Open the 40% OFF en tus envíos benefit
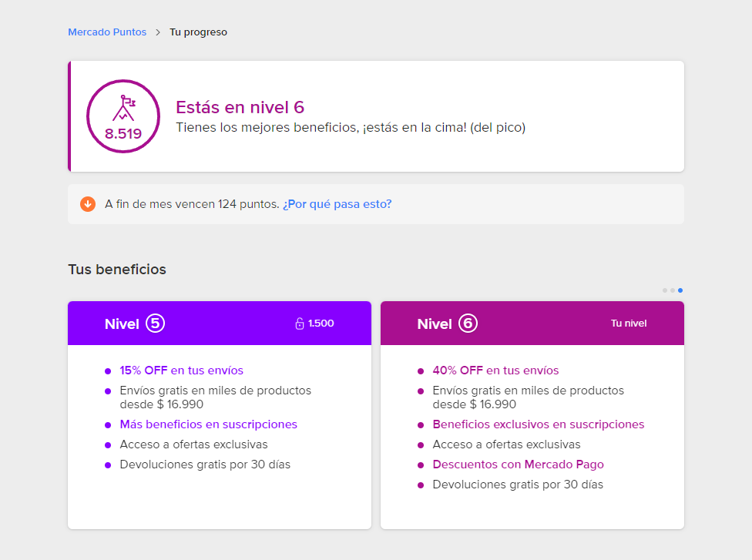Image resolution: width=752 pixels, height=560 pixels. pyautogui.click(x=495, y=371)
